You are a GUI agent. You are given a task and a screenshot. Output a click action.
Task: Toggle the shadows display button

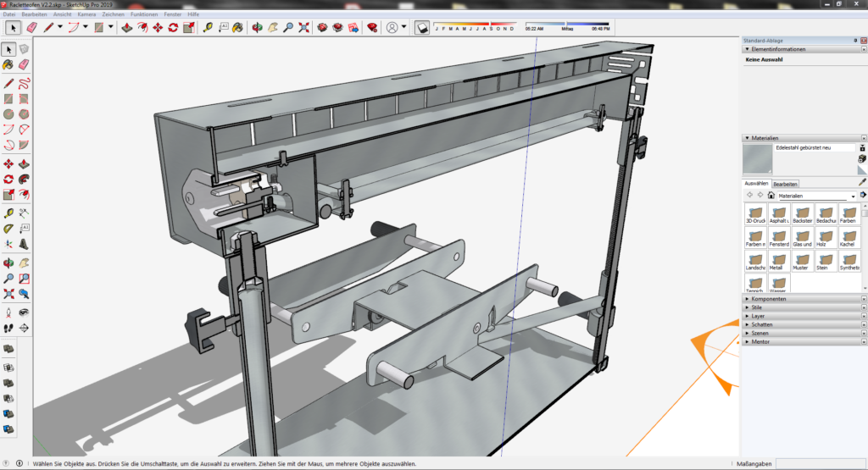click(422, 27)
